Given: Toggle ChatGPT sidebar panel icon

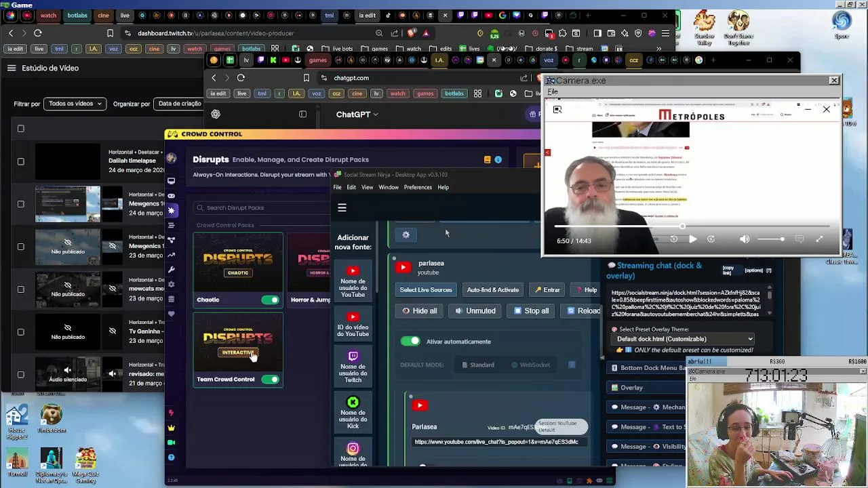Looking at the screenshot, I should click(302, 114).
